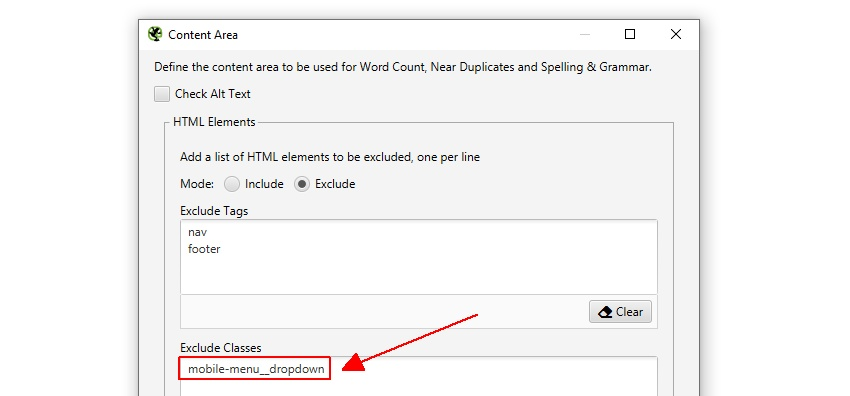Viewport: 850px width, 396px height.
Task: Click the blank area in Exclude Tags box
Action: (418, 275)
